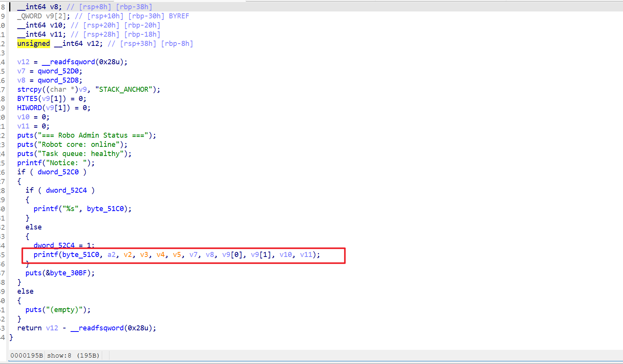Click the return keyword

pyautogui.click(x=29, y=328)
